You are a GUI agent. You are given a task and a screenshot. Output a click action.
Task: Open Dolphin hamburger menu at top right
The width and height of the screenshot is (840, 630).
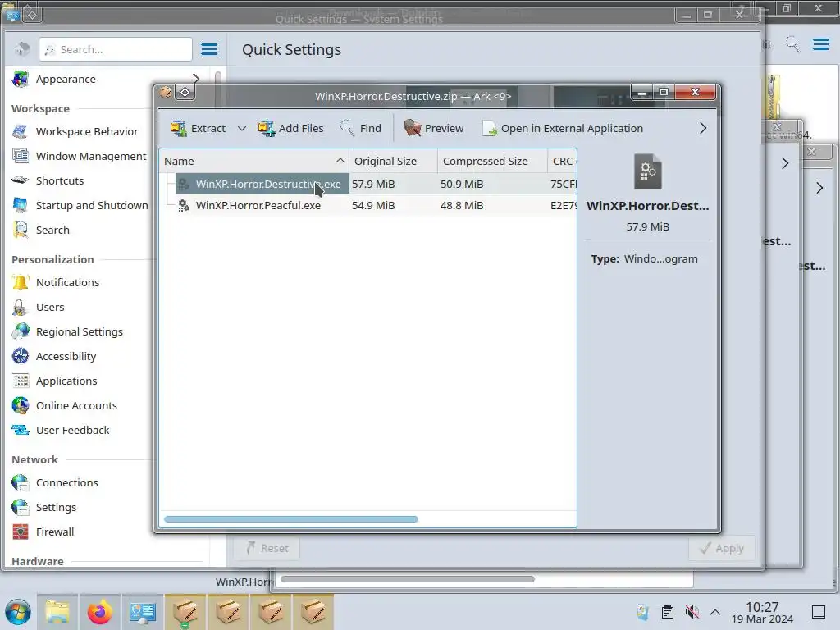(820, 44)
